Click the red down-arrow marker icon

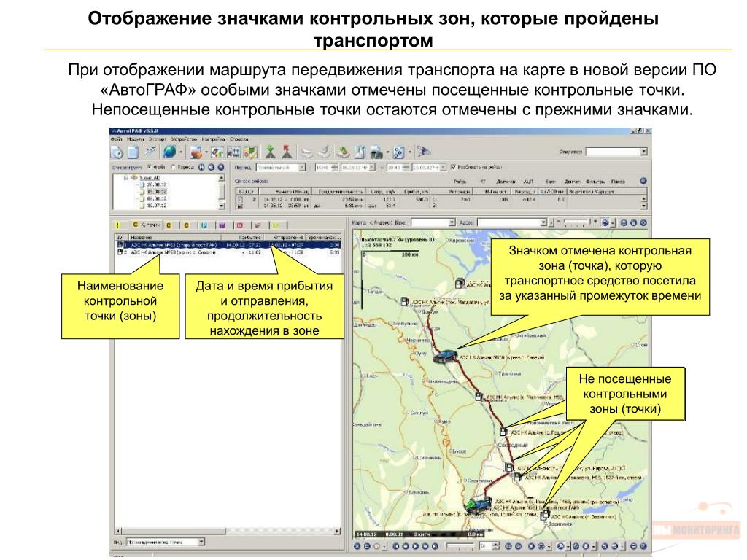(287, 152)
